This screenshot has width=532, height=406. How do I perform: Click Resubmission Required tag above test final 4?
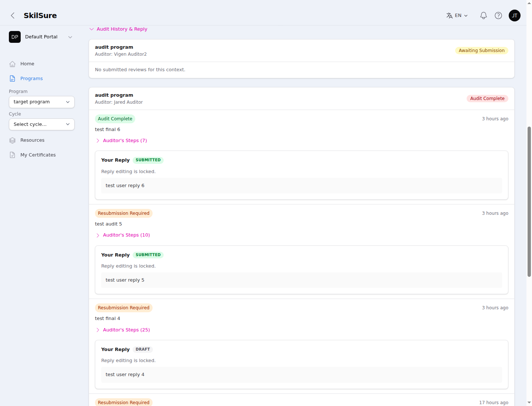pos(124,308)
